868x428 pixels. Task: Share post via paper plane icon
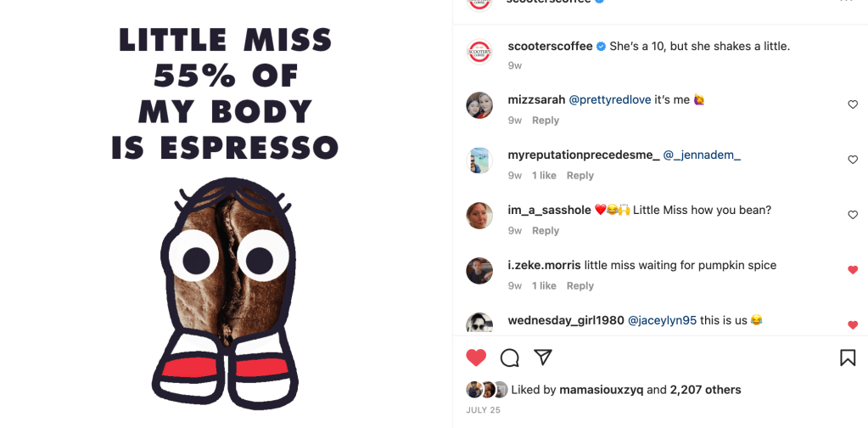tap(543, 358)
